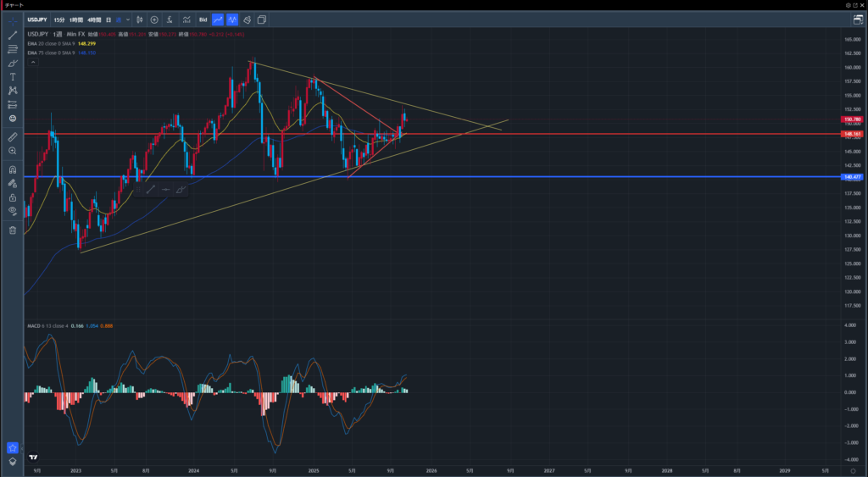This screenshot has width=868, height=477.
Task: Expand the timeframe dropdown chevron
Action: (128, 19)
